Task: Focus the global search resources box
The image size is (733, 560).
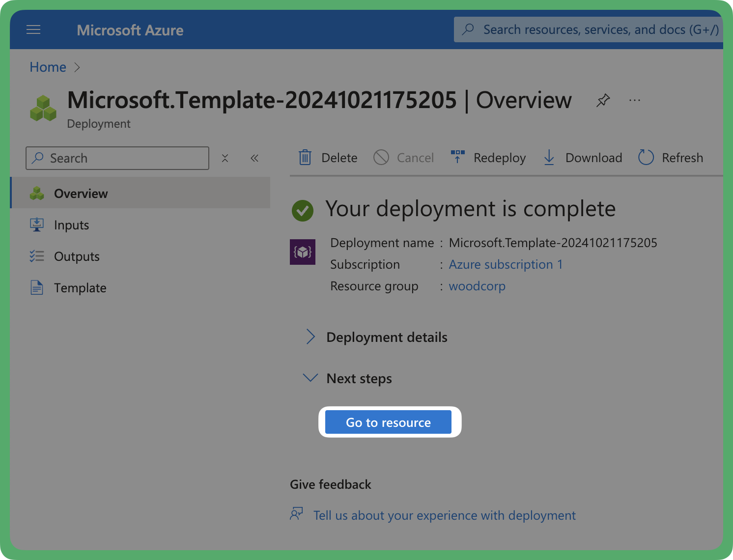Action: pyautogui.click(x=588, y=29)
